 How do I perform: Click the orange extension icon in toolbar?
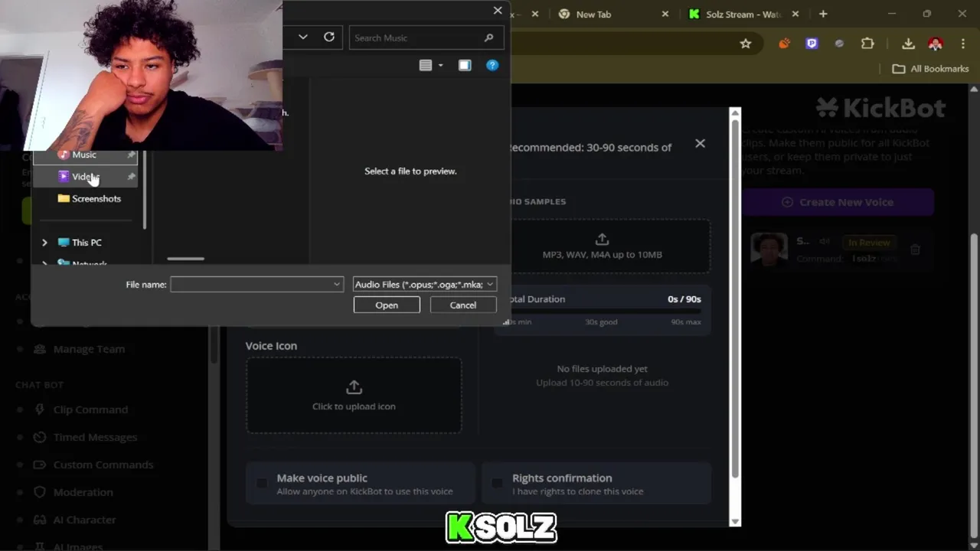(x=784, y=44)
